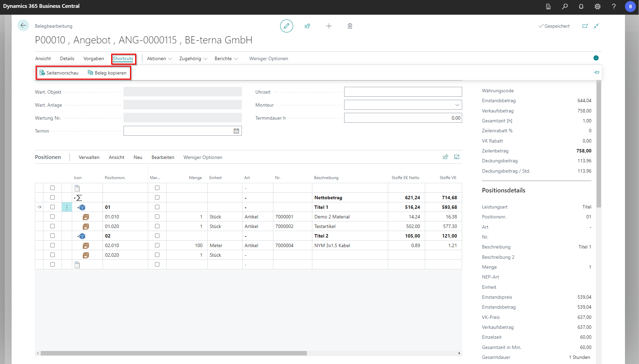The image size is (639, 364).
Task: Click the Beleg kopieren button
Action: coord(107,73)
